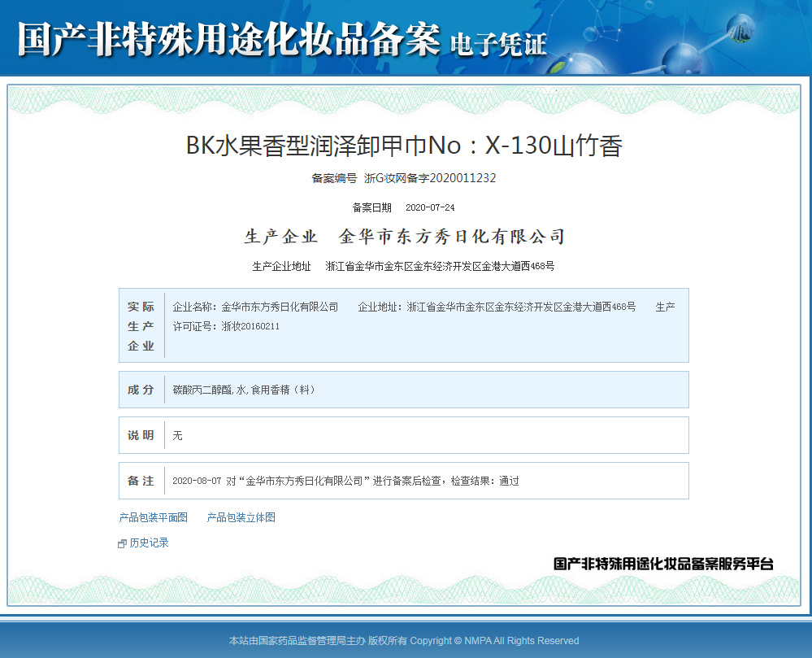Click the 历史记录 link
Screen dimensions: 812x658
point(149,543)
